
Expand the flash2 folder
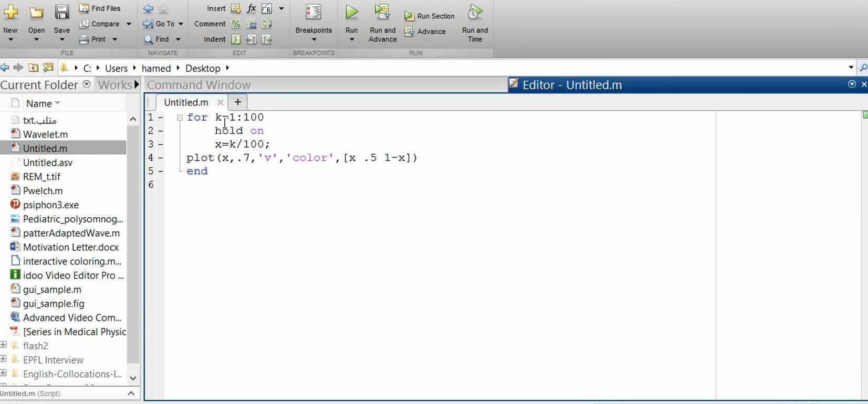pos(3,345)
